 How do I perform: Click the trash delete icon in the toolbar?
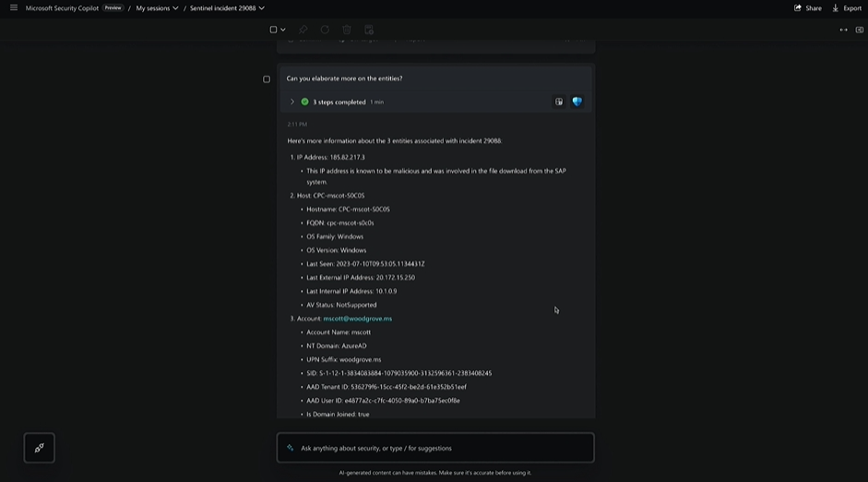click(347, 30)
